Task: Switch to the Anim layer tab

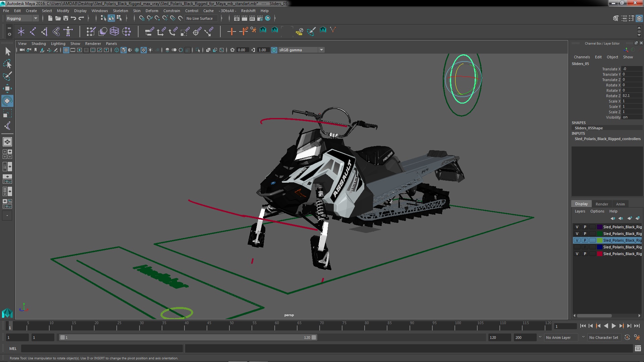Action: [620, 204]
